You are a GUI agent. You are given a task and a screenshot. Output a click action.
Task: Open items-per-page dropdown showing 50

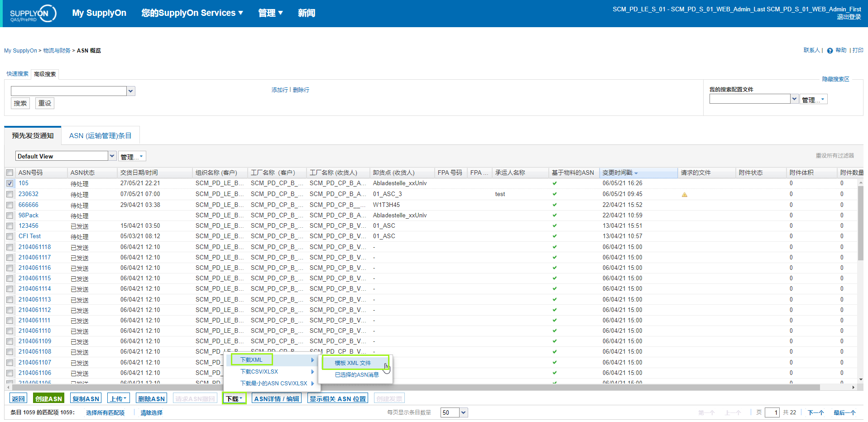[x=464, y=412]
